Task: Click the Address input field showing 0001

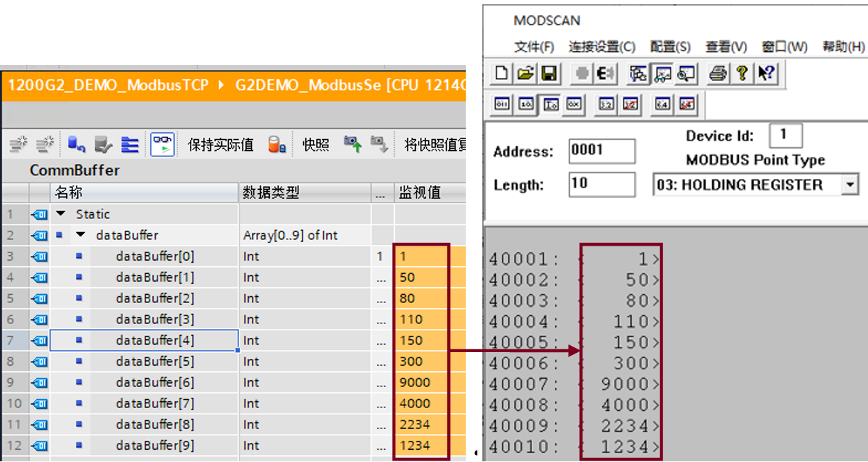Action: 601,151
